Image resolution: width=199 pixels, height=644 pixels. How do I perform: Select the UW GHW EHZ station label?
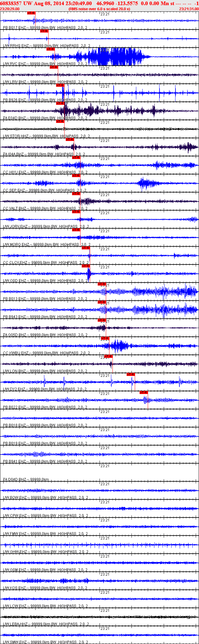(x=46, y=552)
